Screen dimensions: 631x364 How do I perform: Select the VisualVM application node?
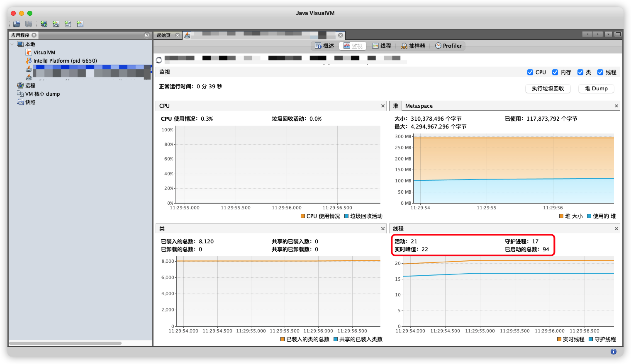click(x=44, y=52)
